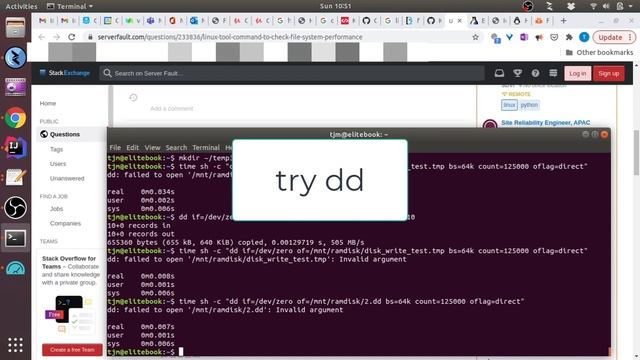Viewport: 640px width, 360px height.
Task: Click the Pocket extension icon
Action: [554, 37]
